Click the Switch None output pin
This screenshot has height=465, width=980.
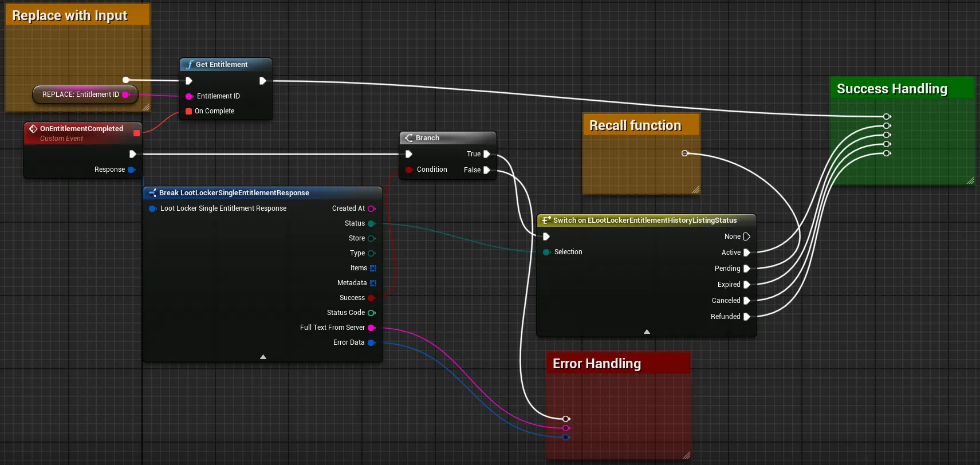point(747,237)
